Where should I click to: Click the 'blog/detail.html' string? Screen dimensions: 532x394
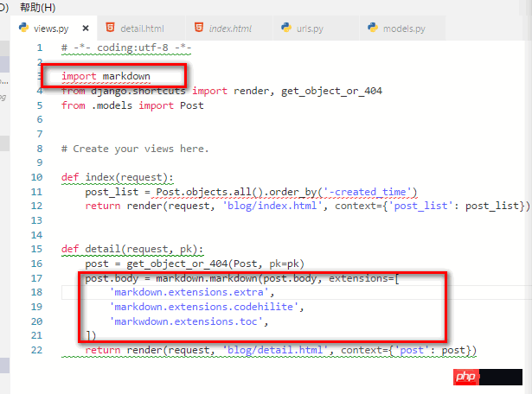[x=275, y=350]
